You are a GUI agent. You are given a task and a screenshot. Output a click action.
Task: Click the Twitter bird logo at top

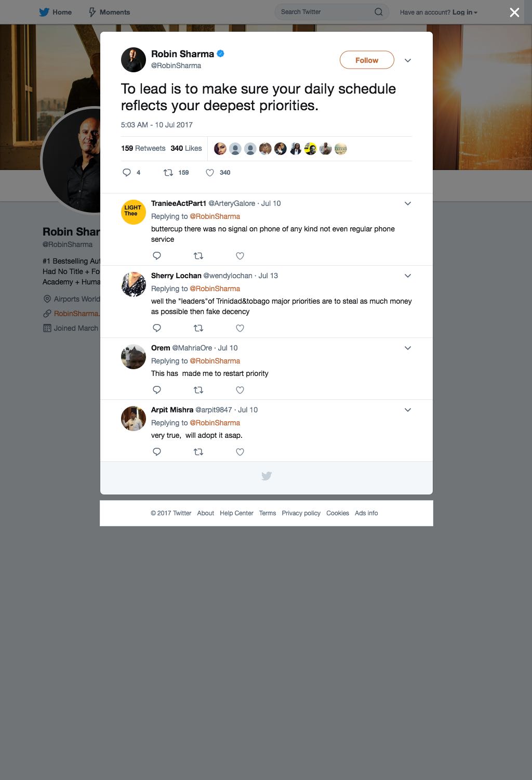(44, 12)
